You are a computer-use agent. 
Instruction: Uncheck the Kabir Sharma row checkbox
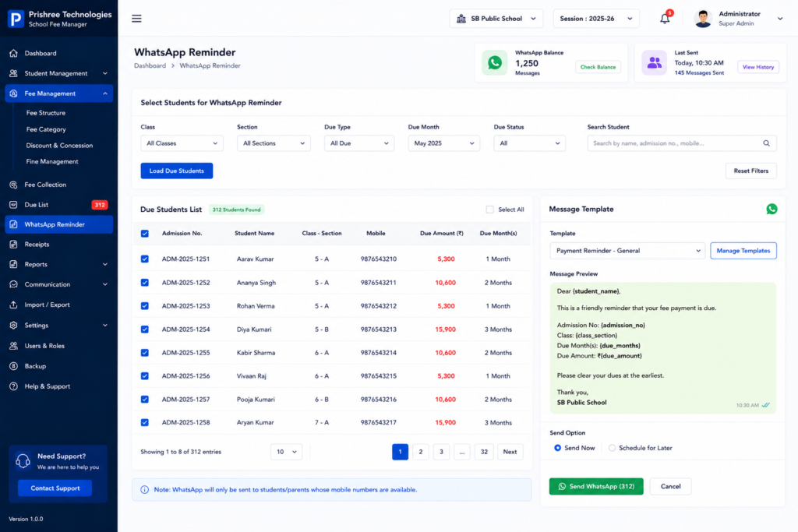point(145,353)
